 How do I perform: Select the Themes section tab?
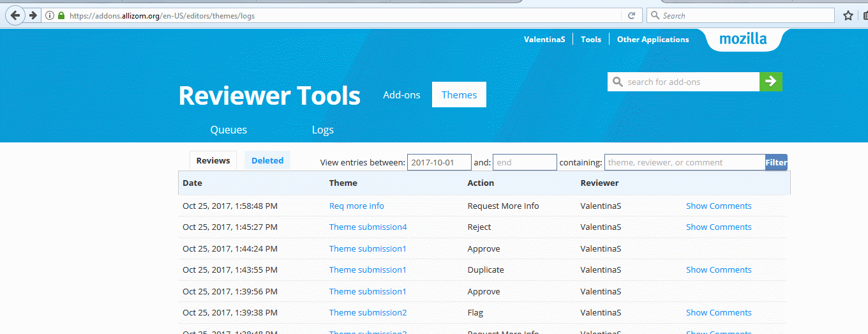coord(459,95)
